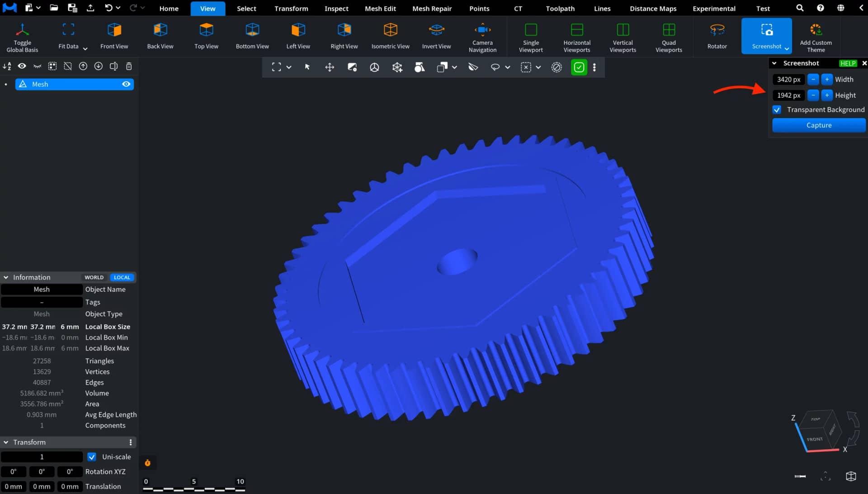Select the Mesh item in scene tree
Screen dimensions: 868x494
coord(75,84)
